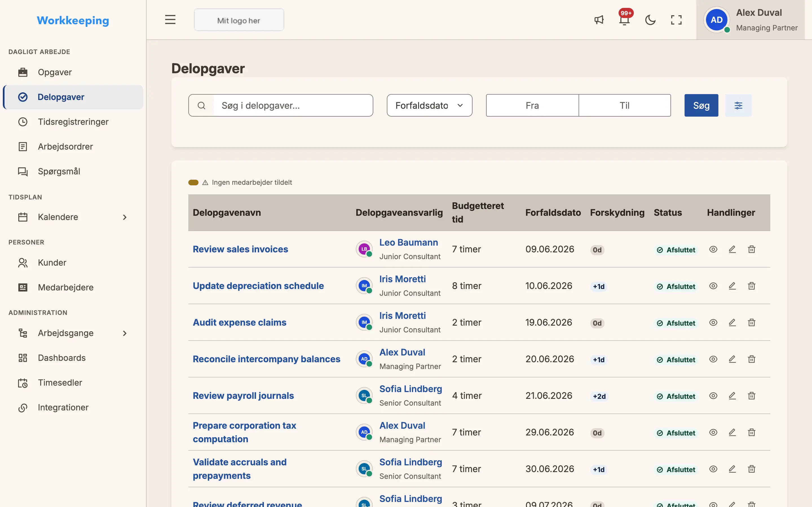This screenshot has height=507, width=812.
Task: Edit the Review payroll journals subtask
Action: click(x=732, y=396)
